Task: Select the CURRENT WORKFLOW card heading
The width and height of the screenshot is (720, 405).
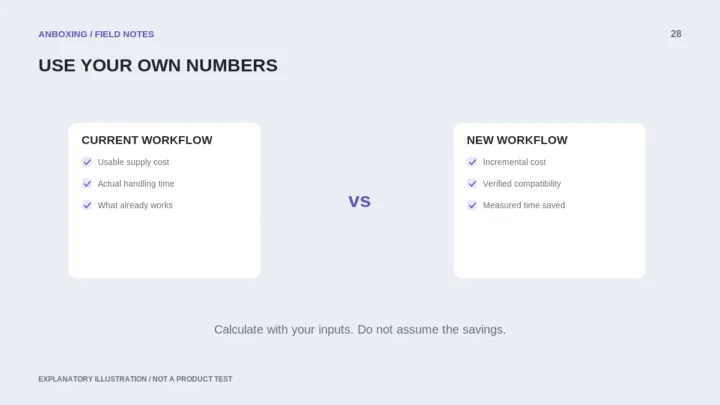Action: [147, 140]
